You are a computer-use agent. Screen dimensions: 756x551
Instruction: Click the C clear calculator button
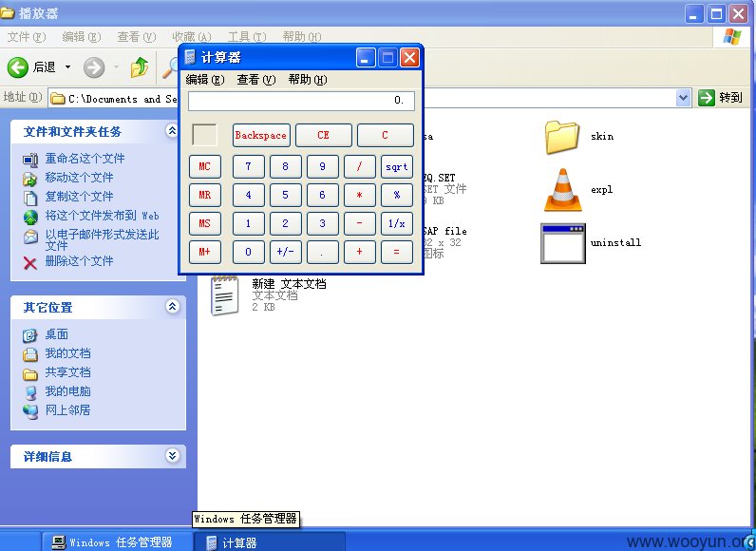click(x=386, y=136)
